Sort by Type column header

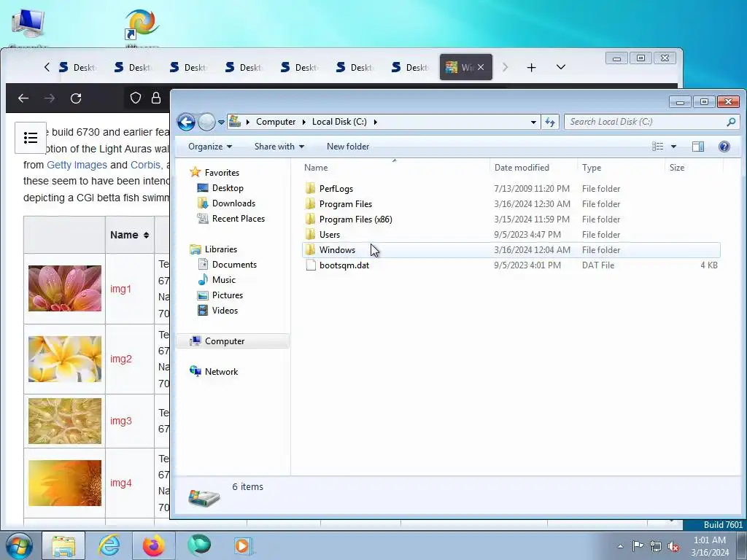click(x=621, y=168)
